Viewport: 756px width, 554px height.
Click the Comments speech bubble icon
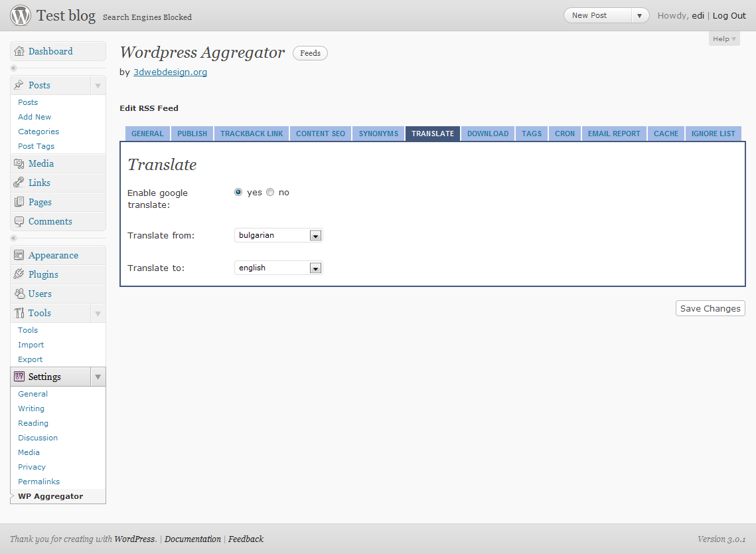tap(19, 221)
